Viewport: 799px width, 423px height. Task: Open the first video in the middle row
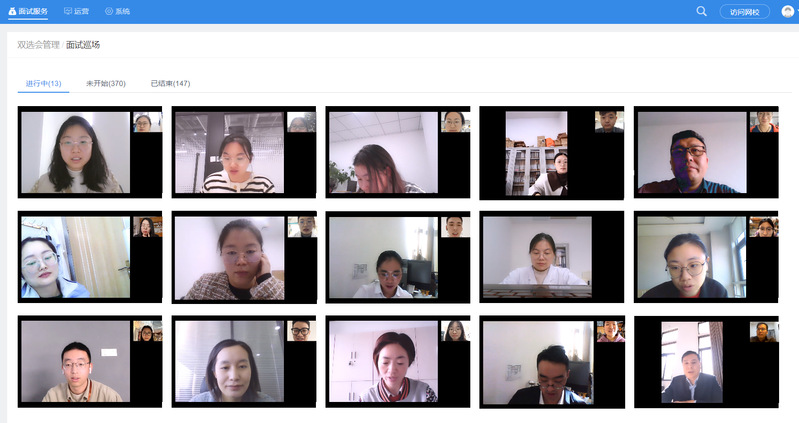coord(89,257)
